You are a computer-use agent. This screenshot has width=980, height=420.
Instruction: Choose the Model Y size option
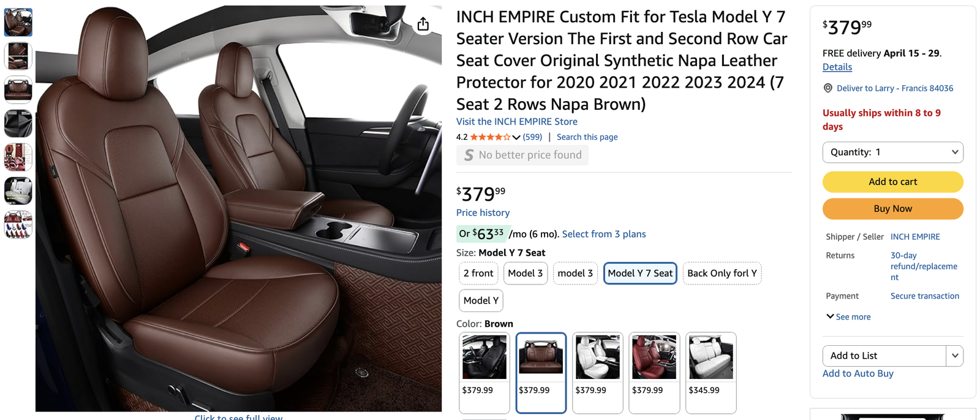point(481,300)
